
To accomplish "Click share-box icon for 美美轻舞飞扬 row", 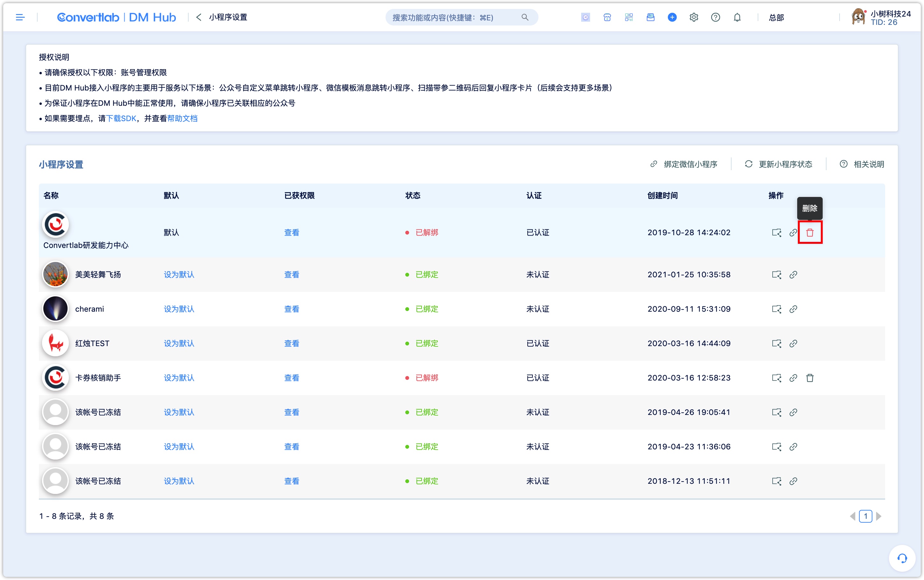I will point(776,275).
